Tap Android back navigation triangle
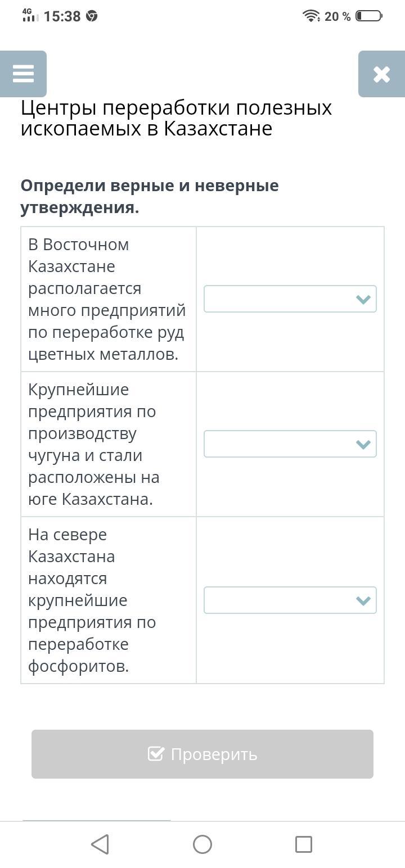Image resolution: width=405 pixels, height=868 pixels. [x=100, y=844]
